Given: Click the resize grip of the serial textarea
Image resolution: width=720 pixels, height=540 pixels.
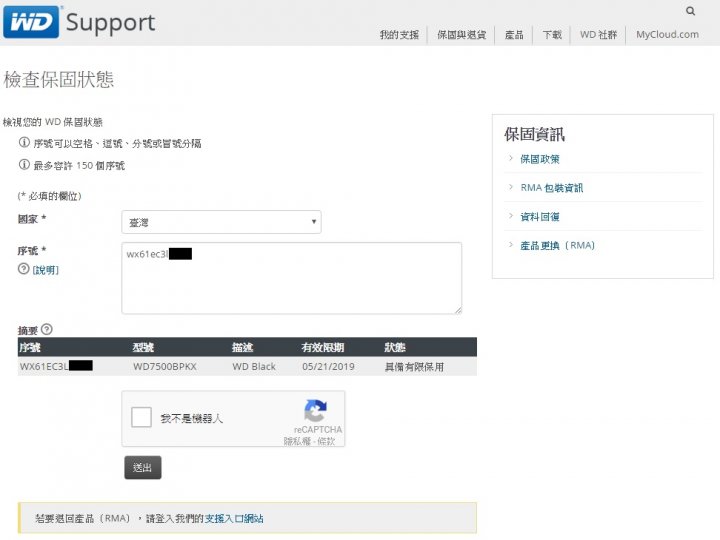Looking at the screenshot, I should (x=458, y=310).
